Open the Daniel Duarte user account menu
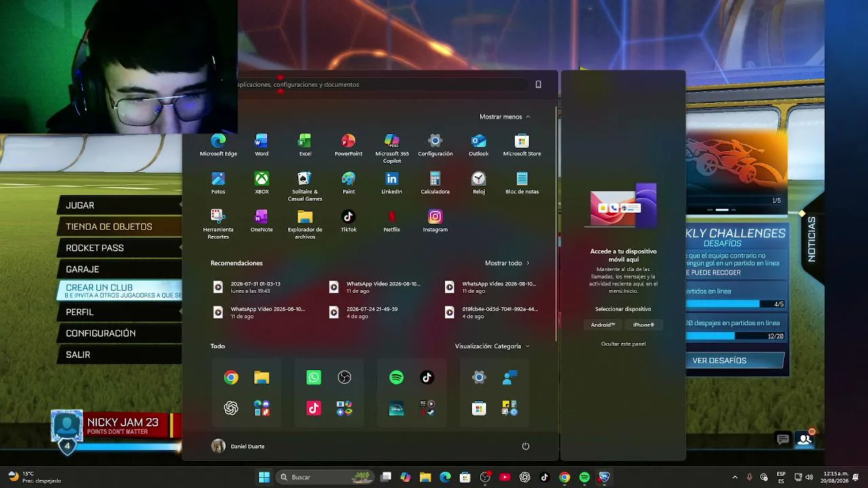868x488 pixels. pos(238,446)
